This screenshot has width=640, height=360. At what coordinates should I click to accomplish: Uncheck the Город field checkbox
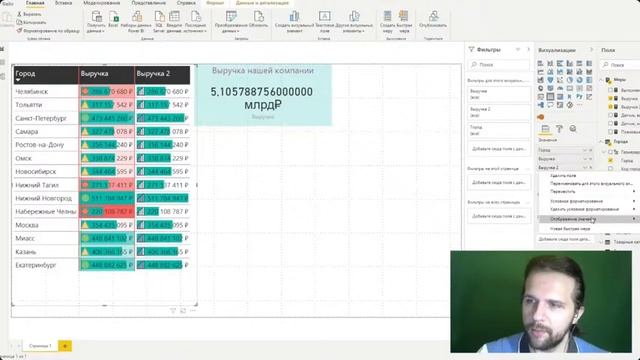611,160
